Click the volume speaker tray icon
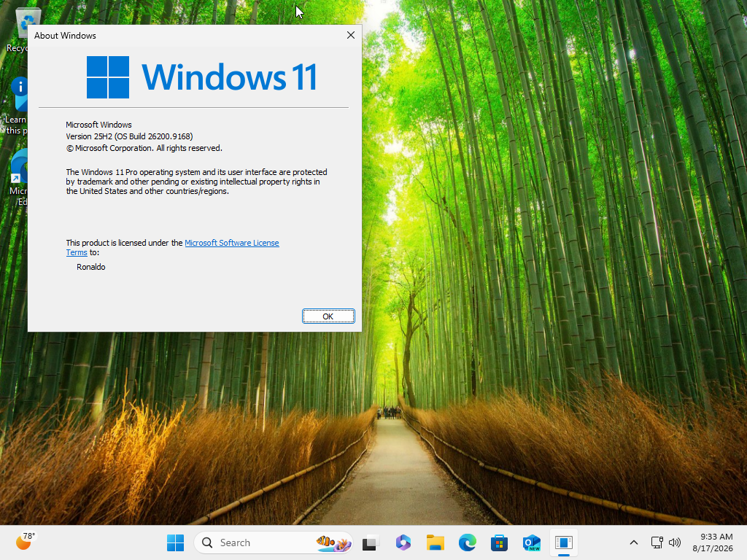 tap(675, 542)
